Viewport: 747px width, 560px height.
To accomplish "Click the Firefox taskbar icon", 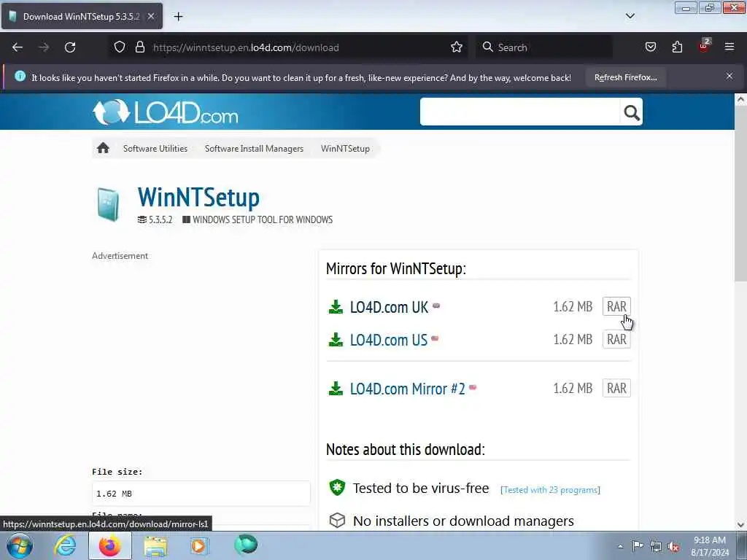I will click(110, 545).
